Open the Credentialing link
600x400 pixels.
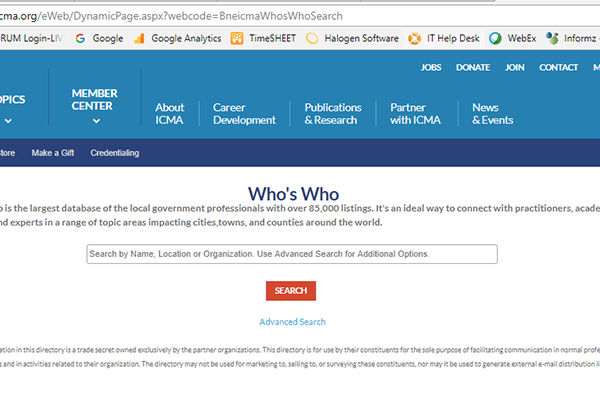click(115, 153)
